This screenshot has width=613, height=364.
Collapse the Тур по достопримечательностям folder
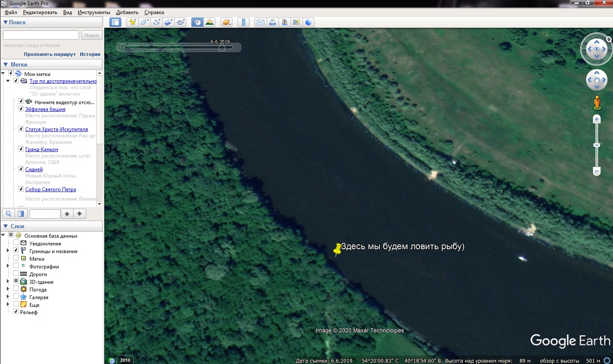(x=8, y=81)
